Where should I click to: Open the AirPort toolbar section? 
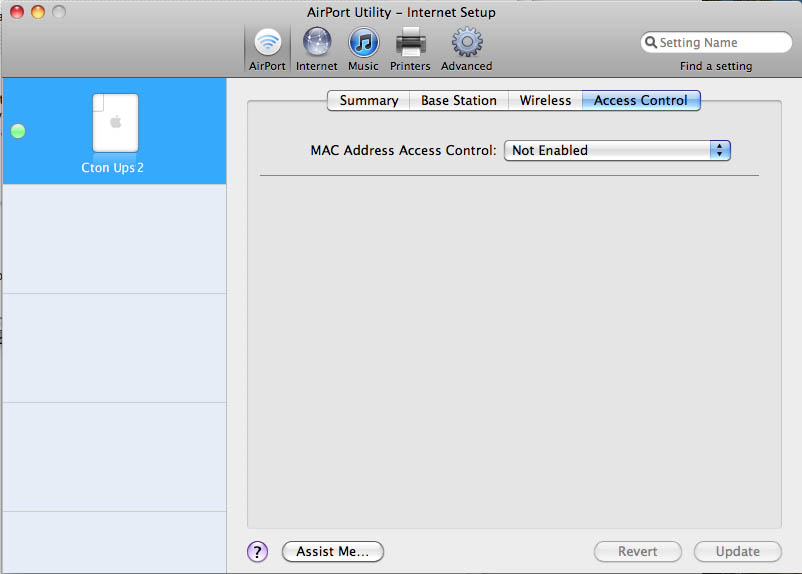point(267,50)
